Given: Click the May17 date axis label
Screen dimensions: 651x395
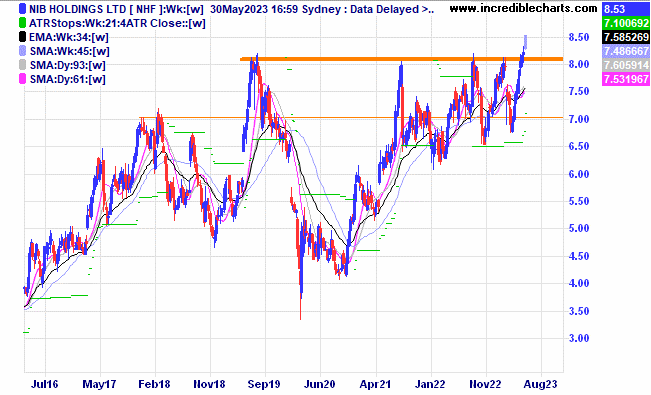Looking at the screenshot, I should (x=100, y=384).
